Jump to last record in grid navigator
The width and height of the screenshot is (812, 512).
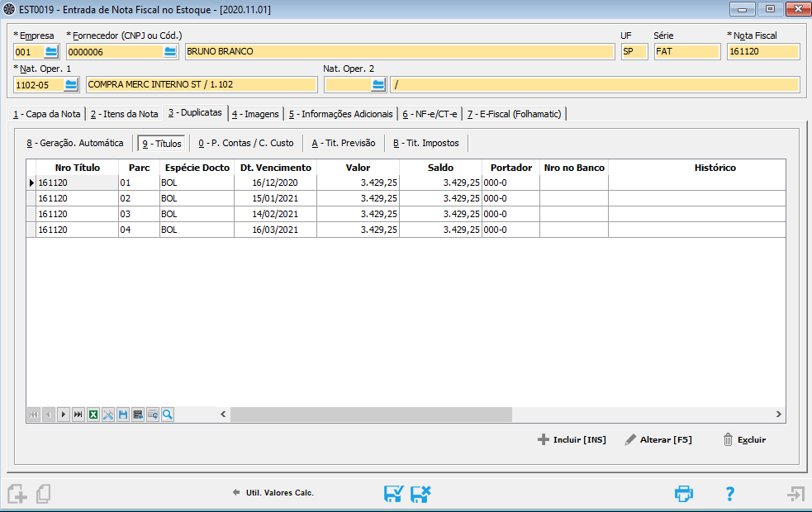(78, 415)
